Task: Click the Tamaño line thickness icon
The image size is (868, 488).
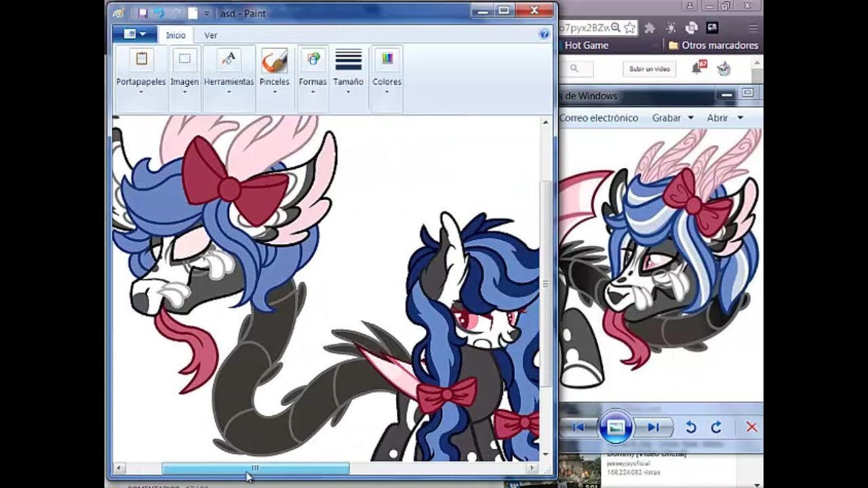Action: coord(348,60)
